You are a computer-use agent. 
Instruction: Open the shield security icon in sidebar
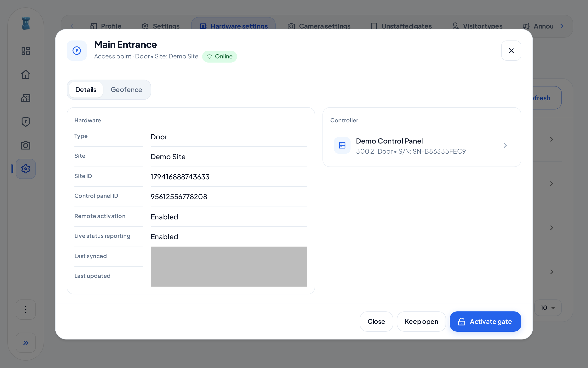pos(26,122)
